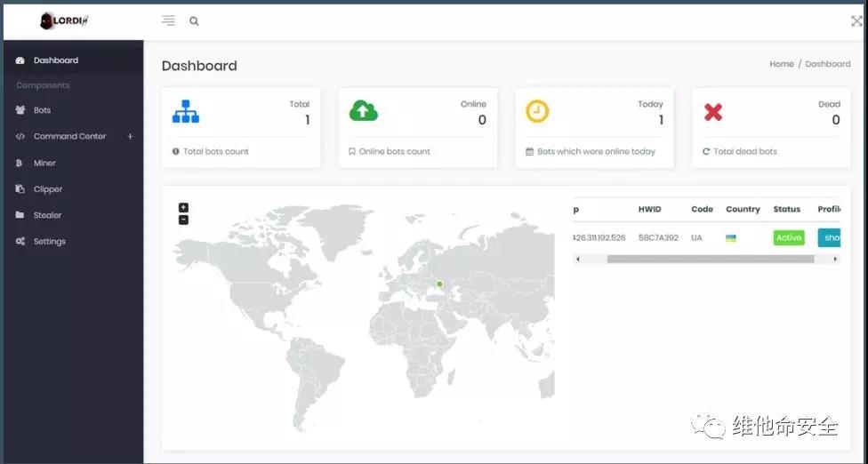Click the green dot marker on the map
This screenshot has height=464, width=868.
(439, 284)
